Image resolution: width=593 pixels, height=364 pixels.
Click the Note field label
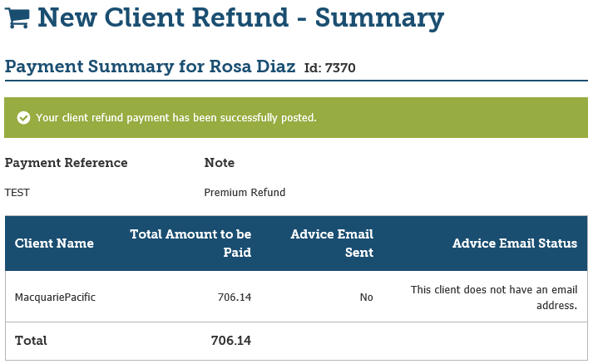(x=220, y=163)
